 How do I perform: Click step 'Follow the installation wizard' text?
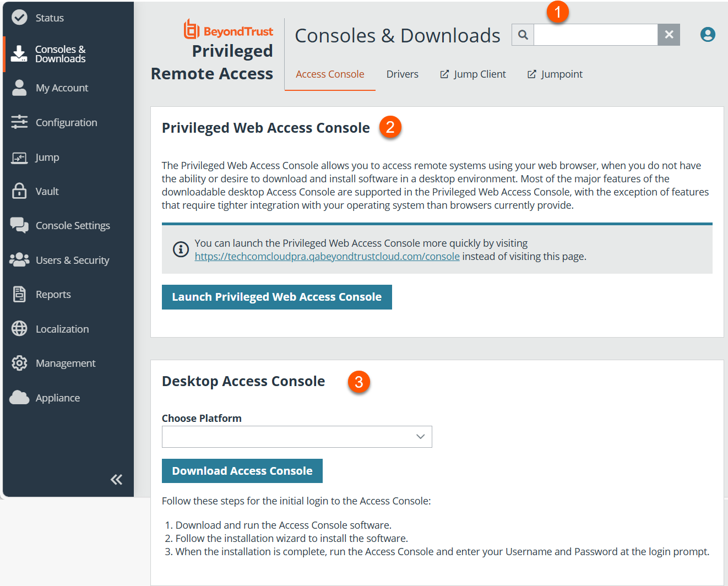pyautogui.click(x=292, y=539)
